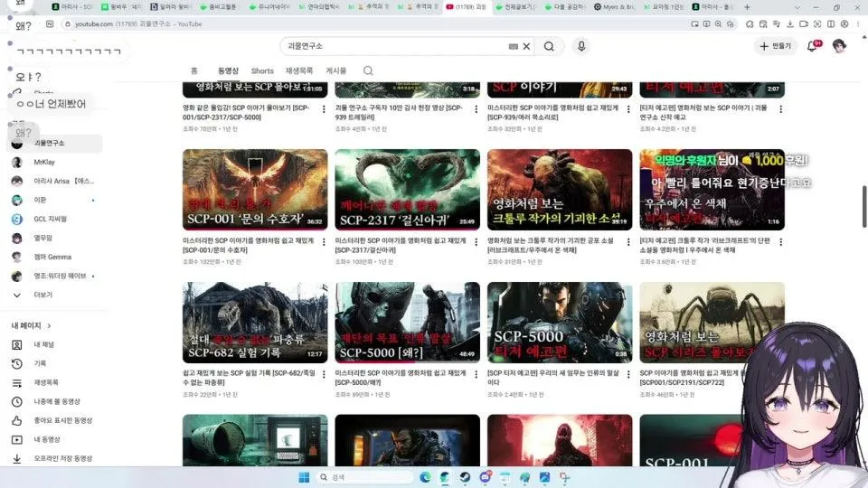Open a new browser tab with plus button
This screenshot has width=868, height=488.
pos(747,7)
